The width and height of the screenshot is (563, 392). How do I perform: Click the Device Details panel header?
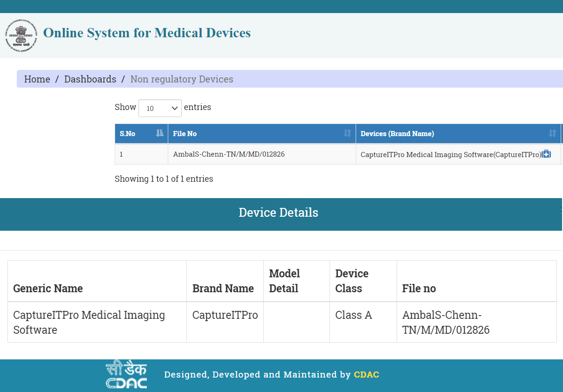pos(279,213)
